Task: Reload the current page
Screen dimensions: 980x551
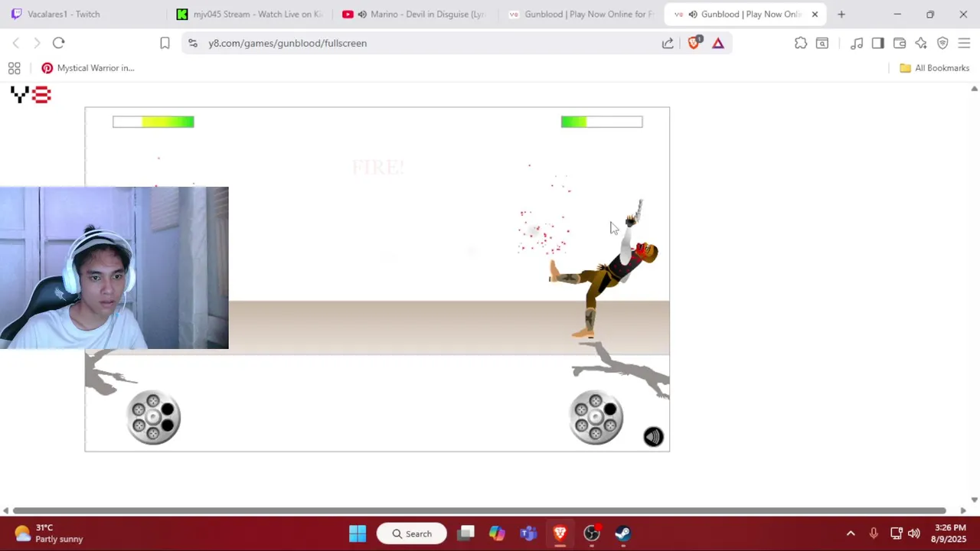Action: [x=59, y=43]
